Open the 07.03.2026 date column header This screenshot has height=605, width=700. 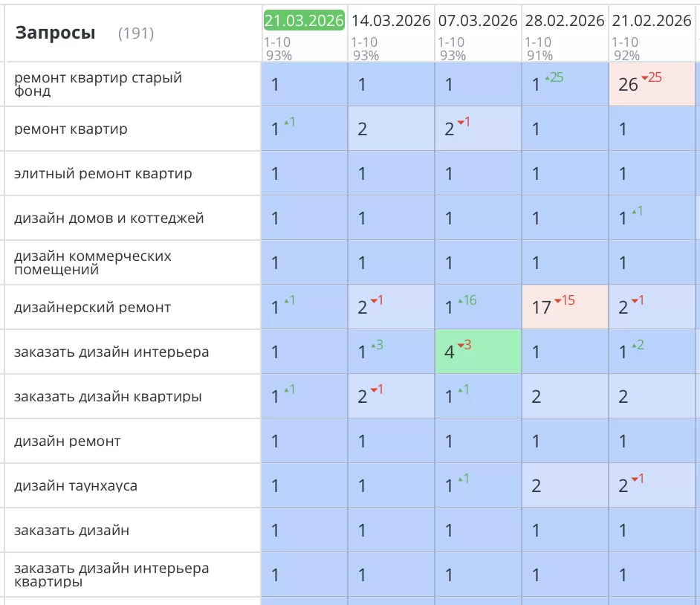tap(478, 21)
